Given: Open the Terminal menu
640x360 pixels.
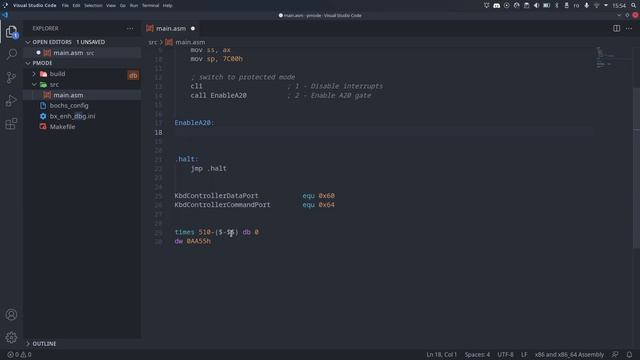Looking at the screenshot, I should tap(150, 6).
